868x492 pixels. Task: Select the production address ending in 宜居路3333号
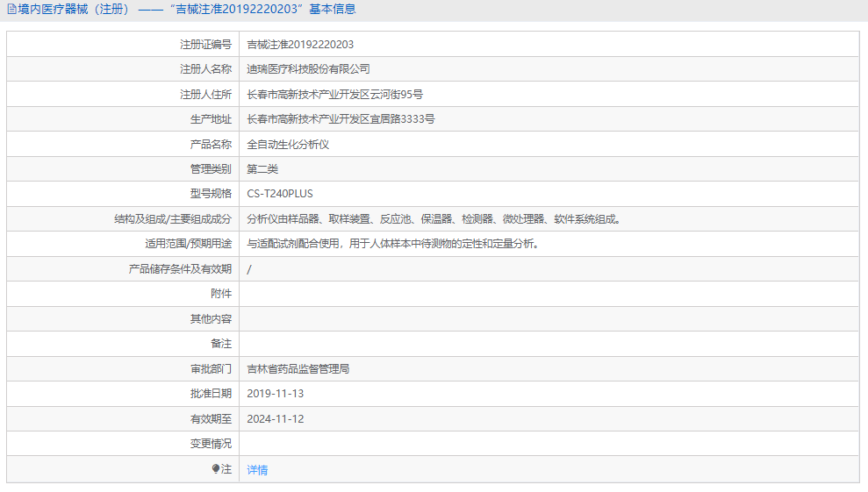pos(341,119)
